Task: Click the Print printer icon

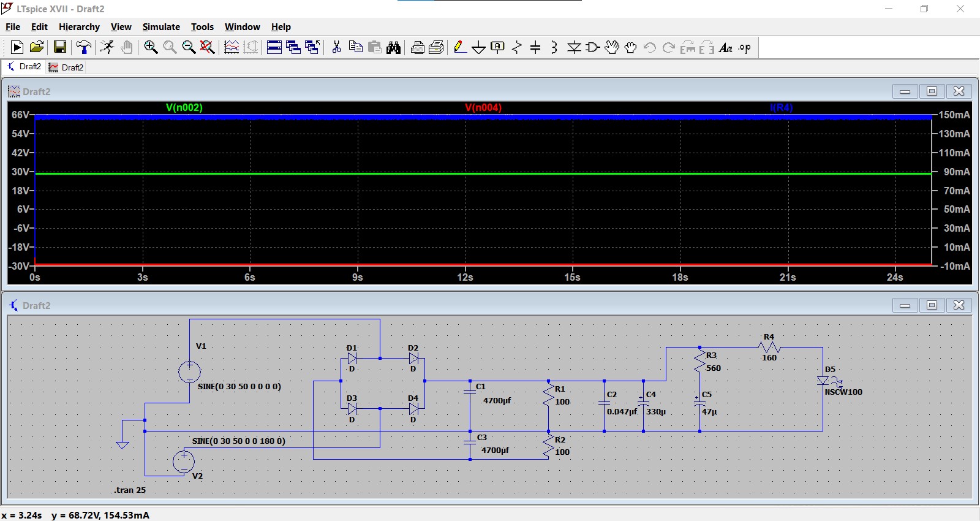Action: (418, 47)
